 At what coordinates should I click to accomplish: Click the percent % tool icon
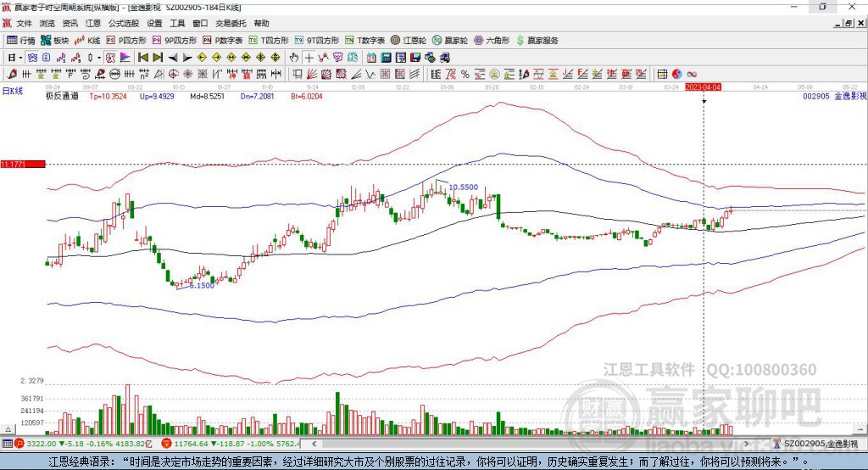465,74
